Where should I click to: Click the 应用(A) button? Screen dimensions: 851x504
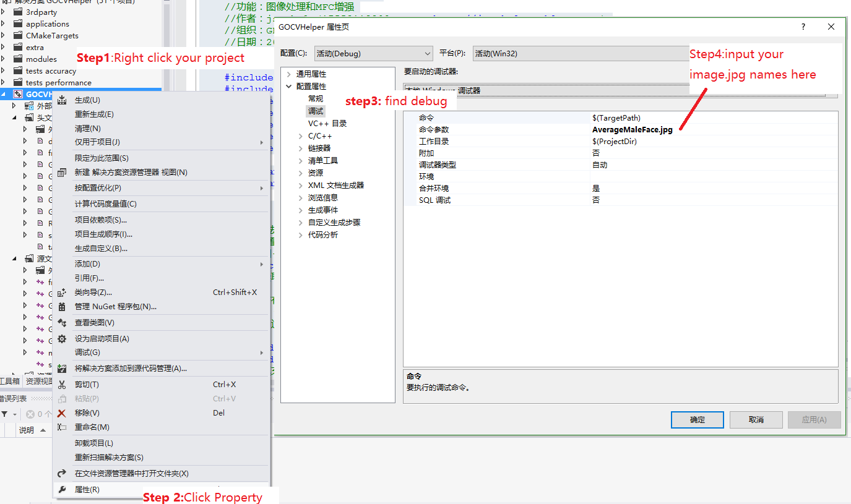click(x=814, y=420)
